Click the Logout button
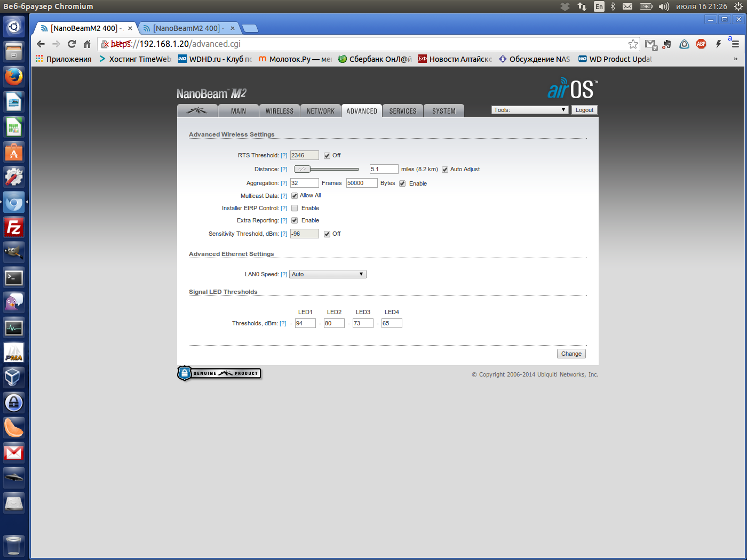 (x=584, y=110)
